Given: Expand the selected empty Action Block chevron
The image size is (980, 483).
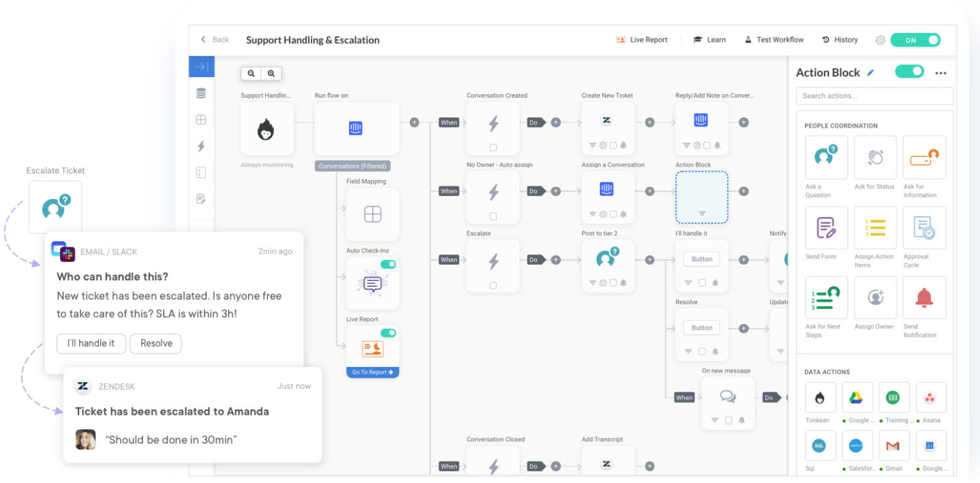Looking at the screenshot, I should [702, 214].
